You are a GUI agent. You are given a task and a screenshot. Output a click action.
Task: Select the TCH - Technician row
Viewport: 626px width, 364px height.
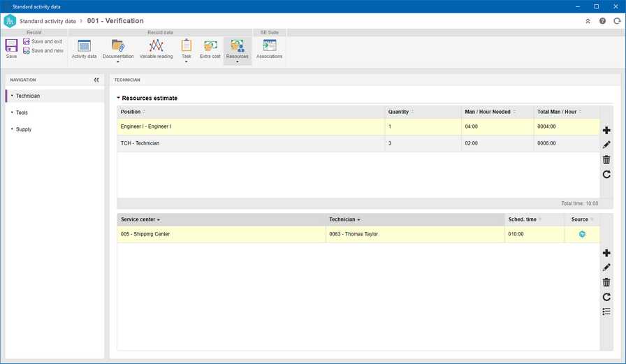pyautogui.click(x=358, y=143)
